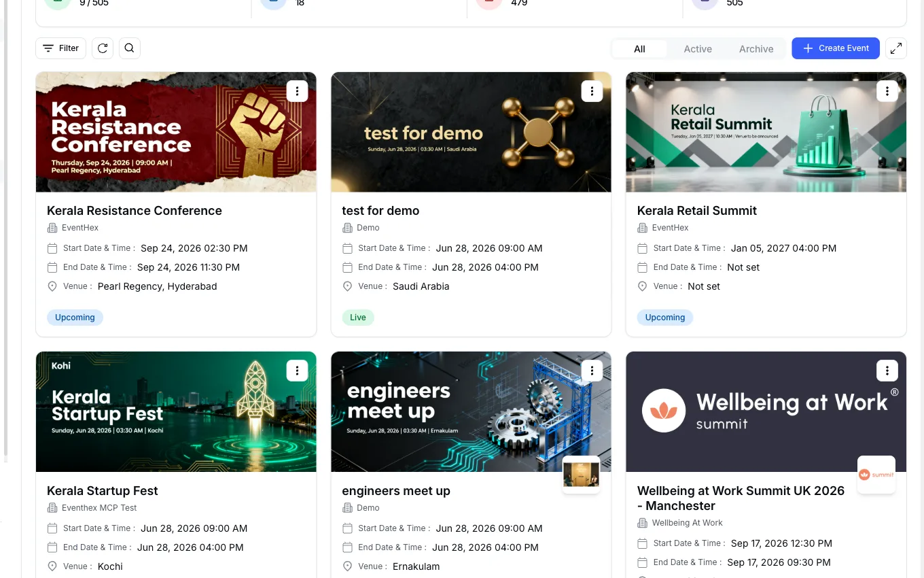Screen dimensions: 924x578
Task: Open three-dot menu on Kerala Resistance Conference
Action: [297, 91]
